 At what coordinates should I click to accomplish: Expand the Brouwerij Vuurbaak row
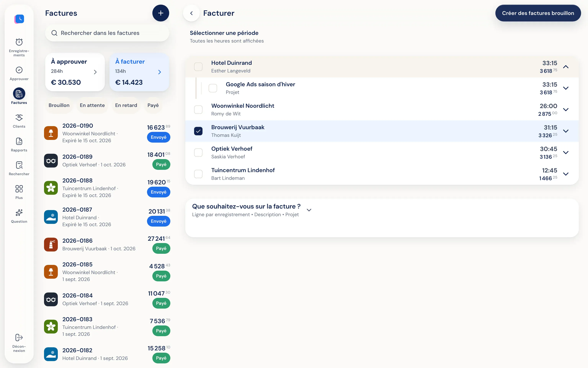[x=566, y=131]
